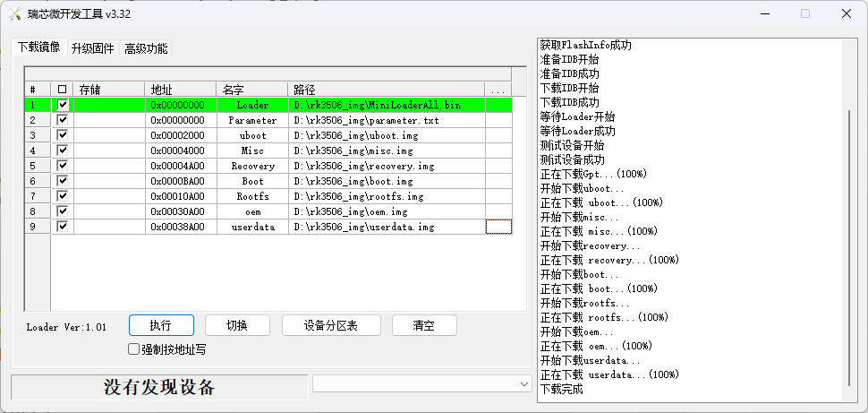Select path uboot.img cell
Viewport: 868px width, 413px height.
click(x=387, y=135)
